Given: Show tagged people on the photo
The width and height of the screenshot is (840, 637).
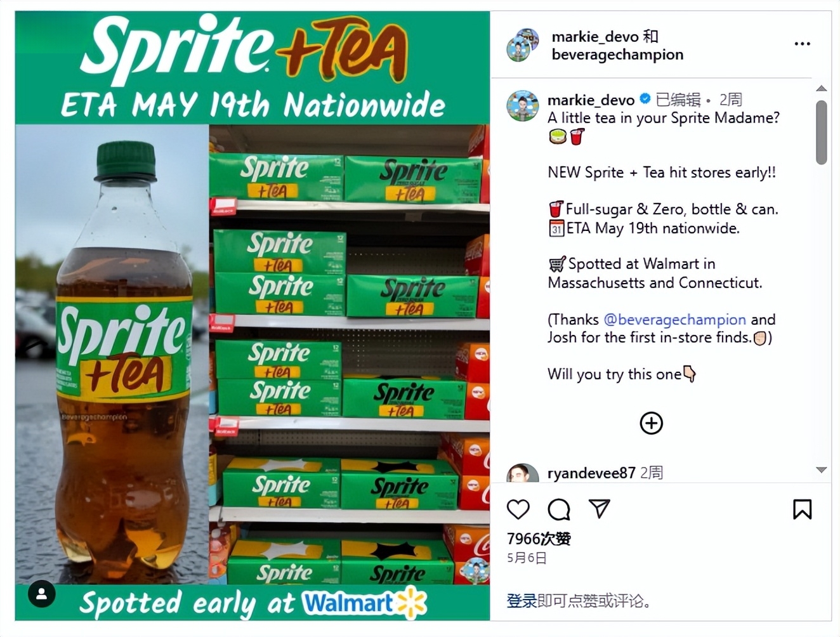Looking at the screenshot, I should point(42,594).
